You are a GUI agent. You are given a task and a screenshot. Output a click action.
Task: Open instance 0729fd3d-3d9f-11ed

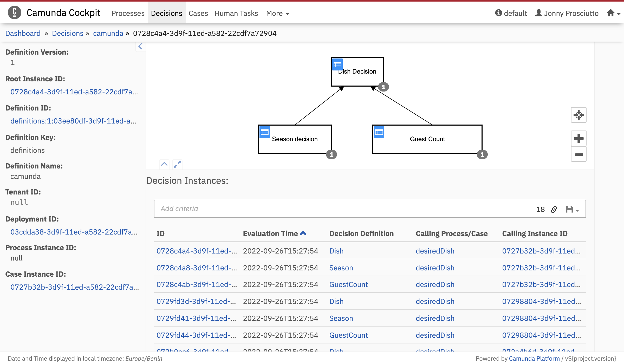point(196,301)
